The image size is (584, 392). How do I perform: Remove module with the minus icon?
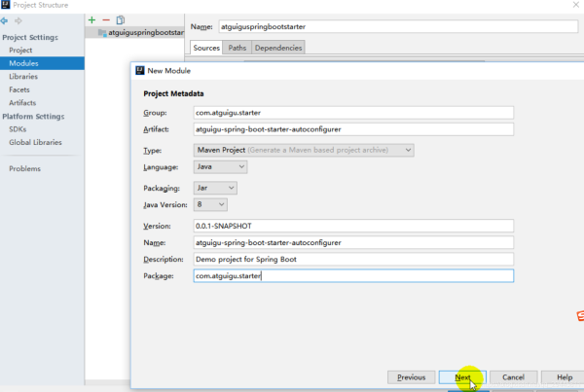pos(106,20)
